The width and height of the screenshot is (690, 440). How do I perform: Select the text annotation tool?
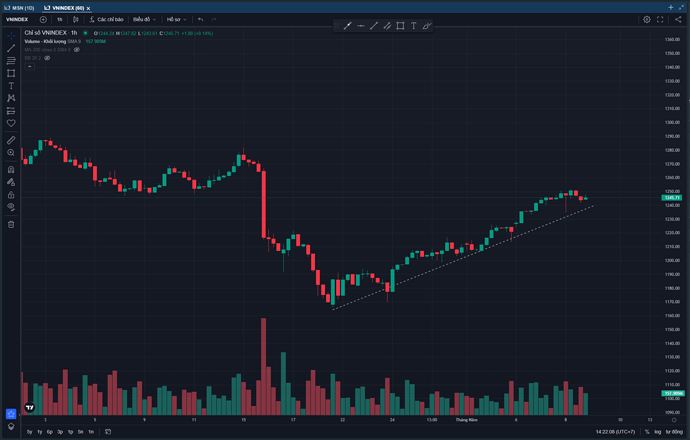(x=11, y=86)
